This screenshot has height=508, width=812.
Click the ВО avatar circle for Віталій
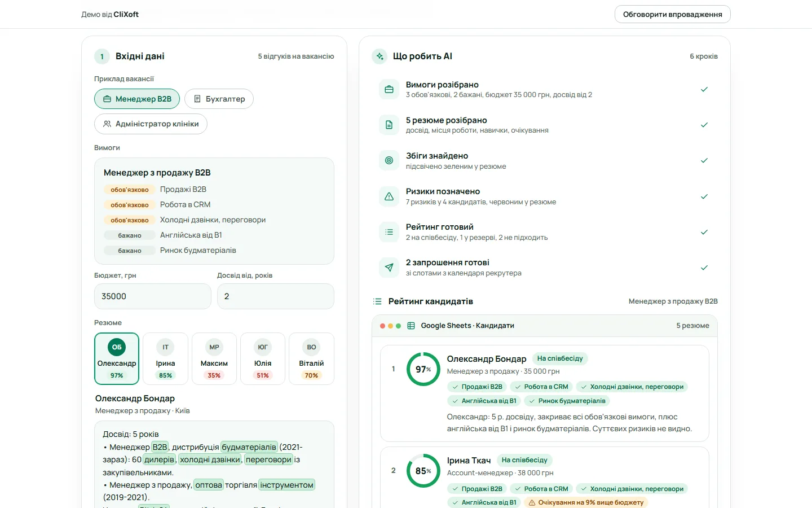(x=311, y=347)
